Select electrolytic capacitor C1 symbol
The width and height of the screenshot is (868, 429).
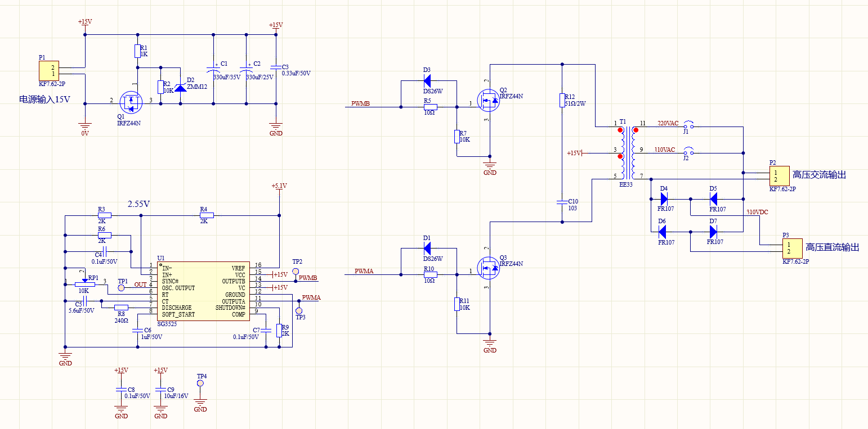213,69
